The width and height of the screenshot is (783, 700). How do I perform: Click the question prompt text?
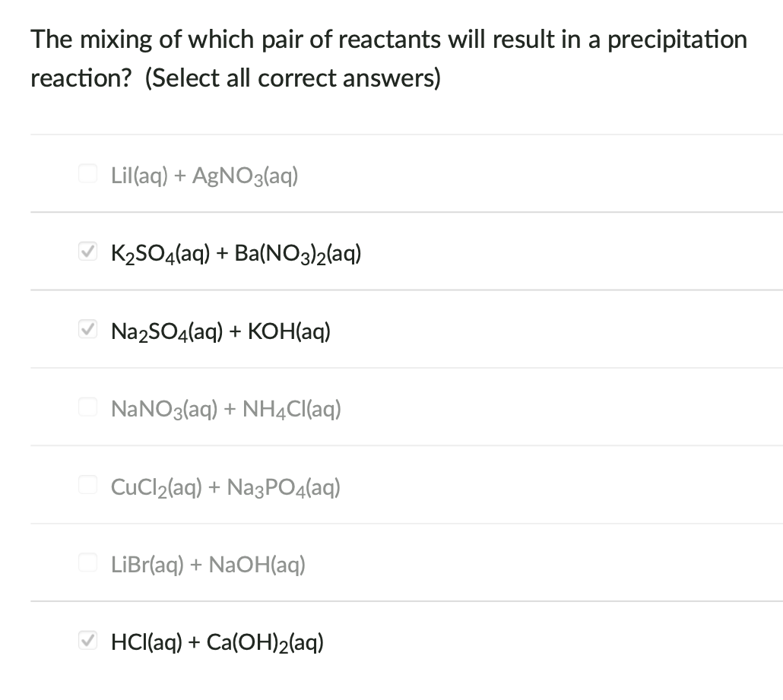point(388,58)
